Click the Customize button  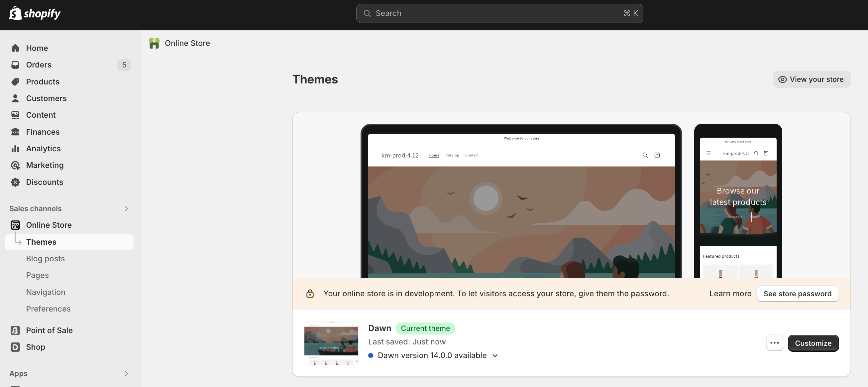click(813, 343)
